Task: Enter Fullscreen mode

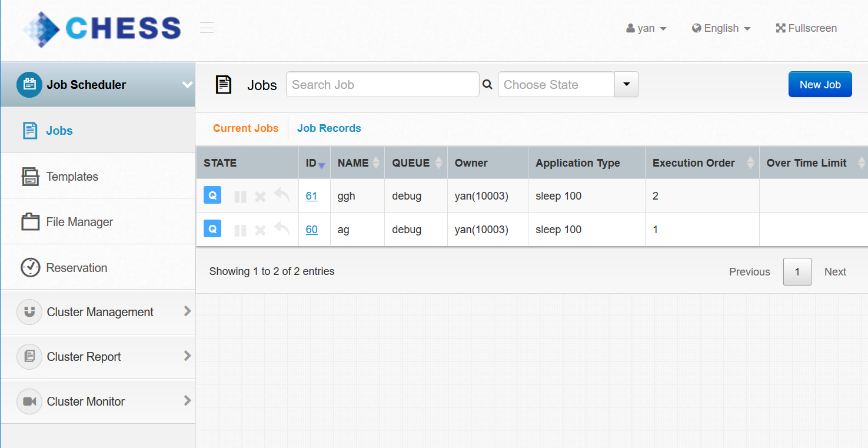Action: 806,28
